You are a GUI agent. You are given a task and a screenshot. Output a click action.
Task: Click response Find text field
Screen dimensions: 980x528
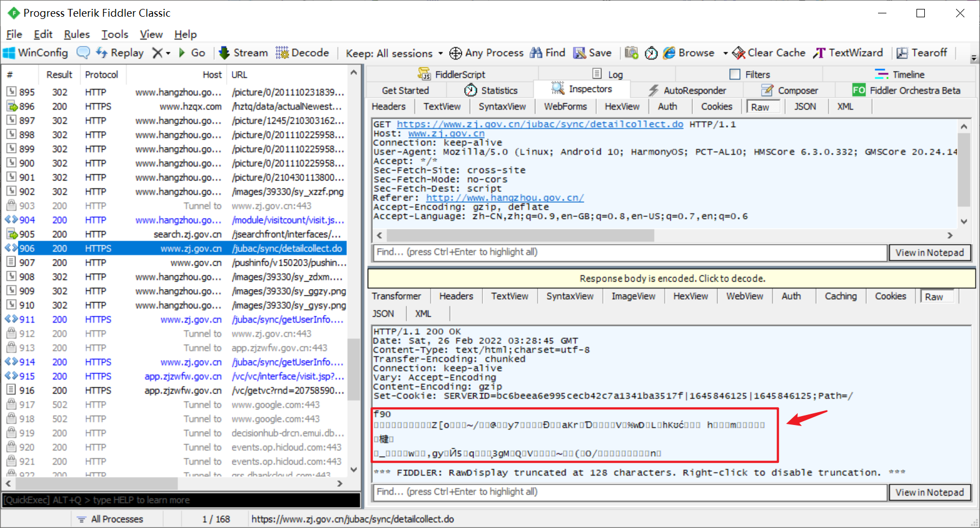(630, 492)
